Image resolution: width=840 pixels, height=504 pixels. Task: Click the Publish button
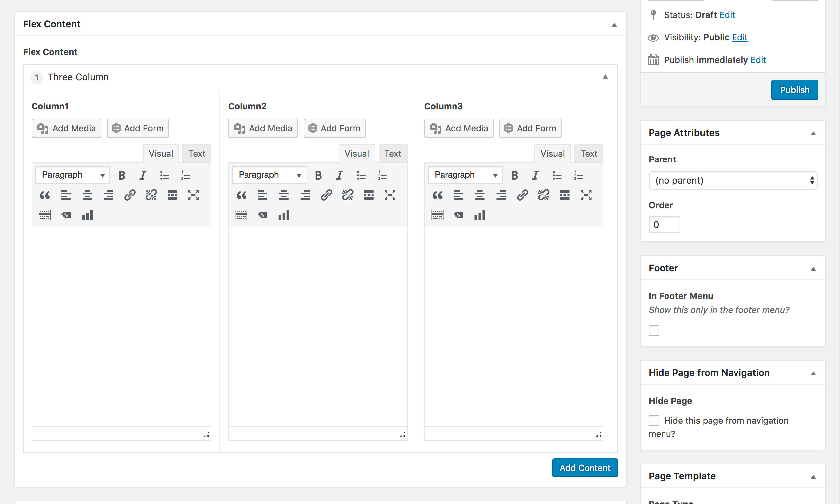[x=795, y=90]
